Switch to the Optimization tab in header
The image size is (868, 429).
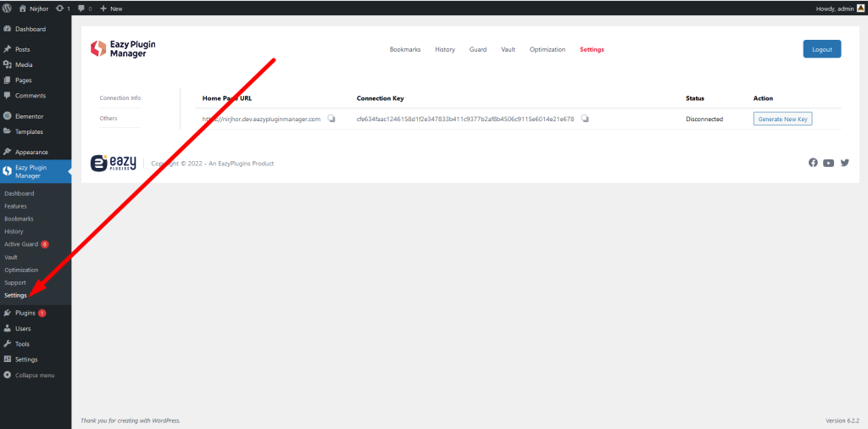click(548, 49)
